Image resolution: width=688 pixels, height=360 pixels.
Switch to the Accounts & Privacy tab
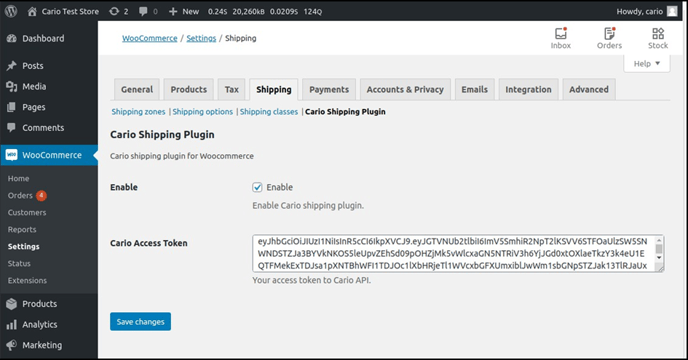(x=405, y=90)
